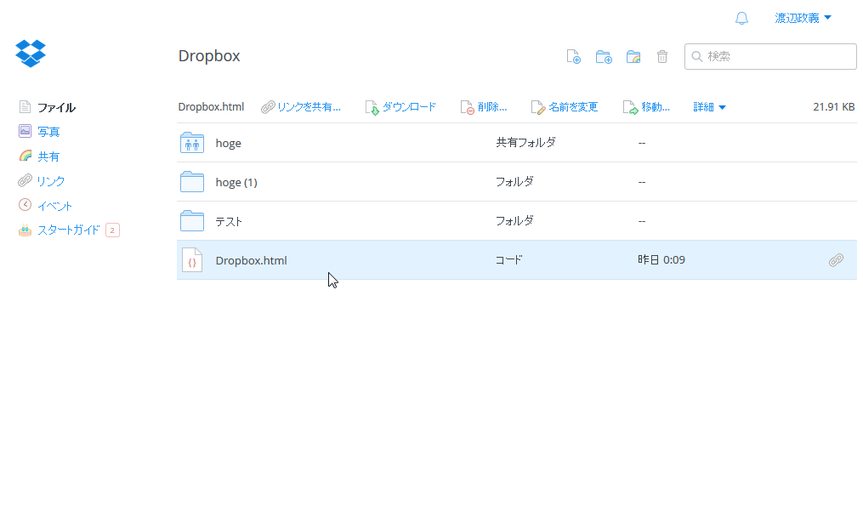
Task: Click the 共有 sidebar rainbow icon
Action: point(25,156)
